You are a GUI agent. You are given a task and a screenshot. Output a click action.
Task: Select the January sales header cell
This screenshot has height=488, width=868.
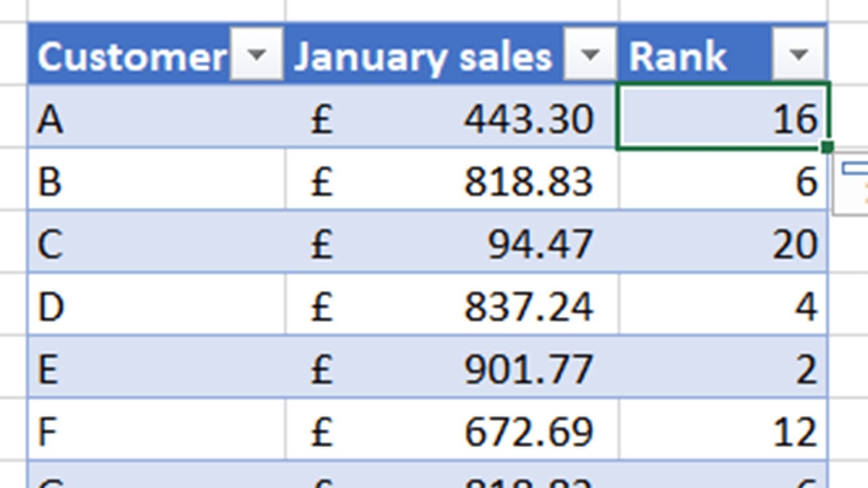point(423,56)
